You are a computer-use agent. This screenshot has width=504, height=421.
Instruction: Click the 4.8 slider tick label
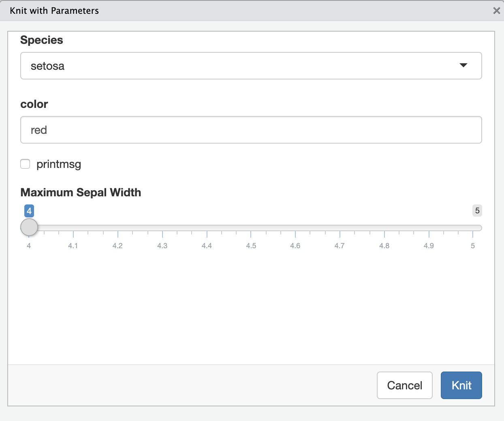tap(384, 246)
